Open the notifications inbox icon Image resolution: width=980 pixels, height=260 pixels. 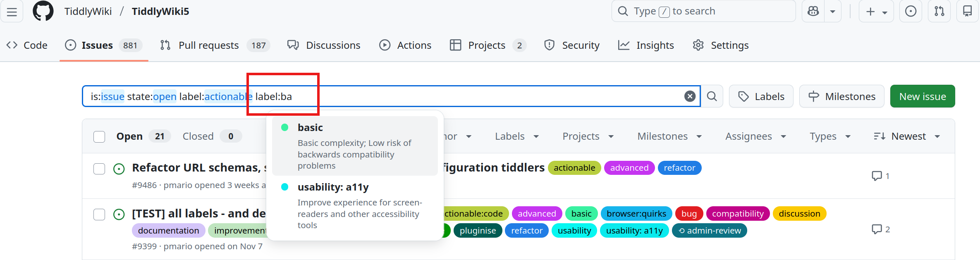tap(967, 11)
